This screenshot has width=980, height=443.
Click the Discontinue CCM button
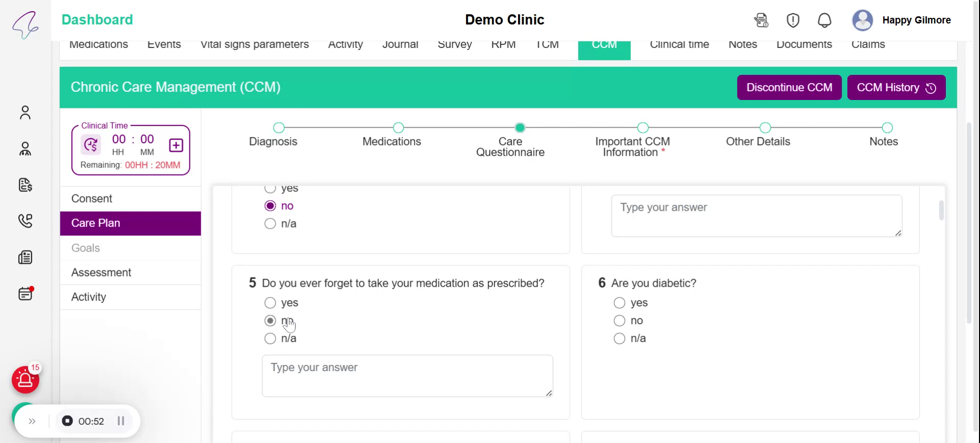point(789,87)
